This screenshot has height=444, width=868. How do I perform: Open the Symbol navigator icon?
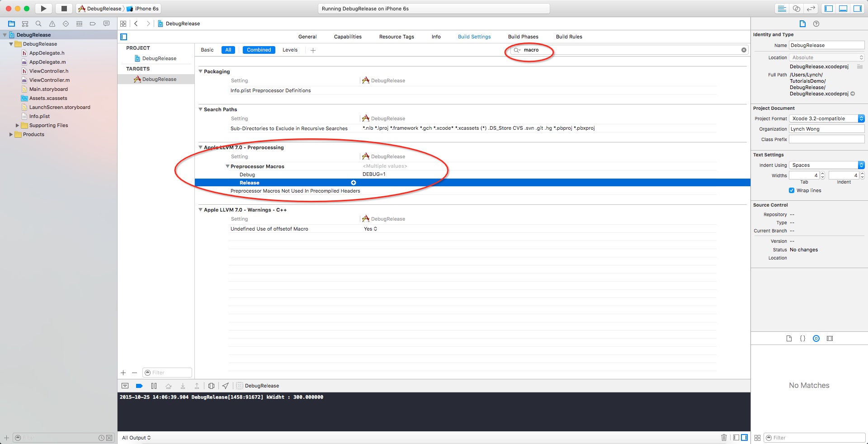[x=25, y=24]
